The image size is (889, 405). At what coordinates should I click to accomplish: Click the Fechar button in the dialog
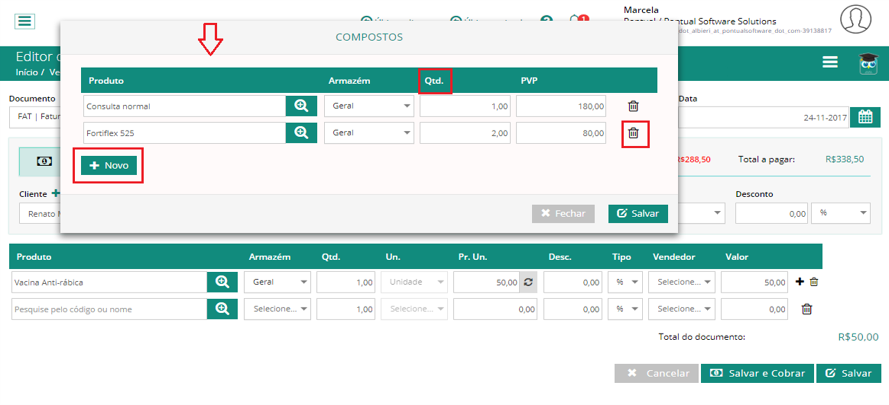[563, 214]
